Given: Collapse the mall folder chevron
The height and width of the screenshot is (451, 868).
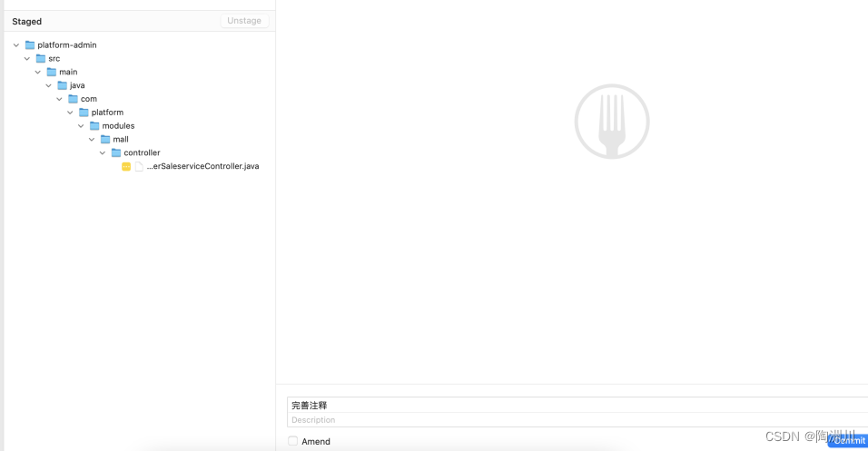Looking at the screenshot, I should [x=92, y=140].
